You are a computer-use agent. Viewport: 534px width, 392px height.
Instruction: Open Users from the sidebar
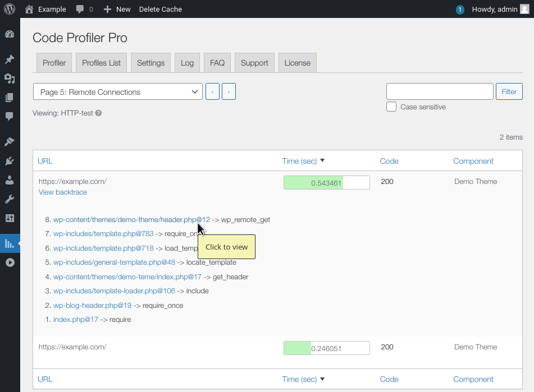(10, 180)
